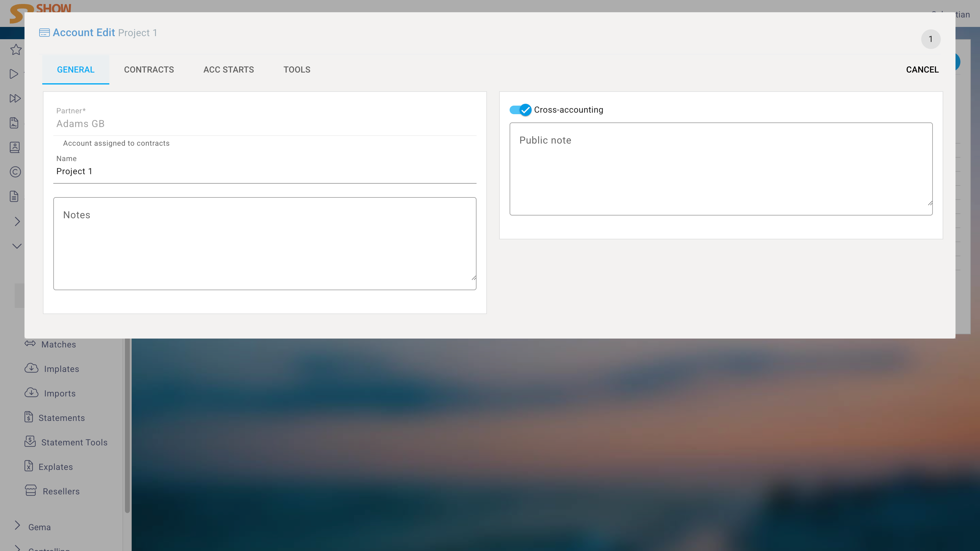Open Explates spreadsheet menu item
Screen dimensions: 980x551
point(55,467)
